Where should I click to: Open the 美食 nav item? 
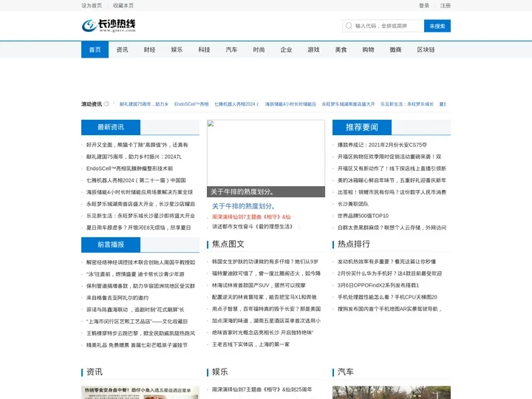pyautogui.click(x=341, y=50)
